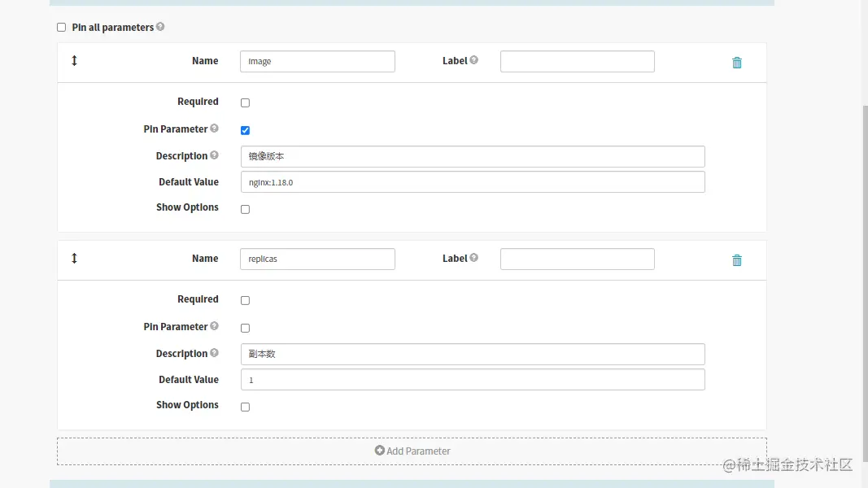Click Default Value field with nginx:1.18.0
Image resolution: width=868 pixels, height=488 pixels.
[x=473, y=182]
